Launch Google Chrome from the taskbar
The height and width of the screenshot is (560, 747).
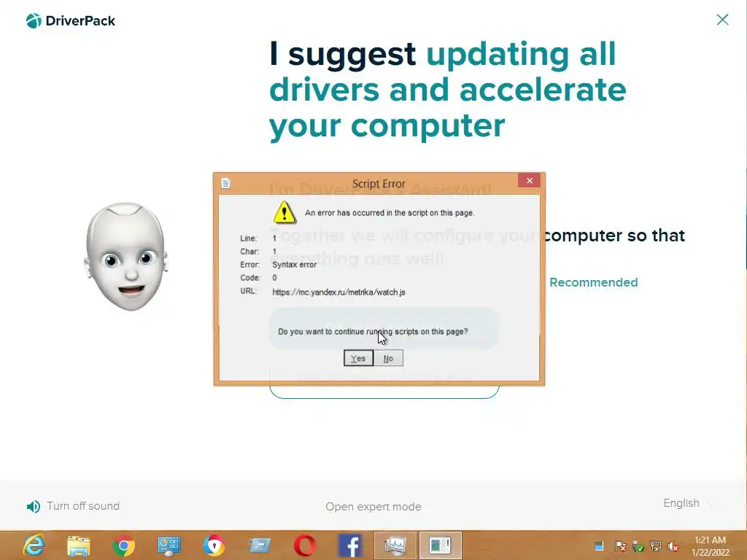tap(124, 545)
